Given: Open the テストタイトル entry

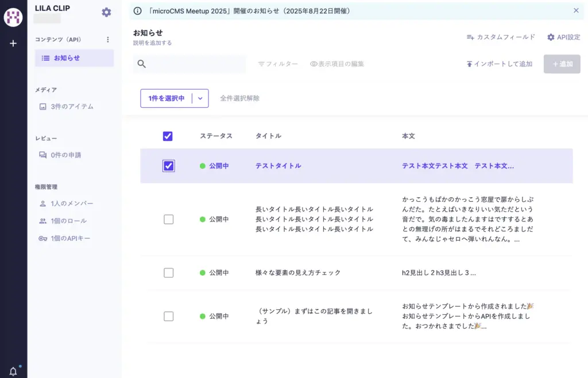Looking at the screenshot, I should click(x=278, y=166).
